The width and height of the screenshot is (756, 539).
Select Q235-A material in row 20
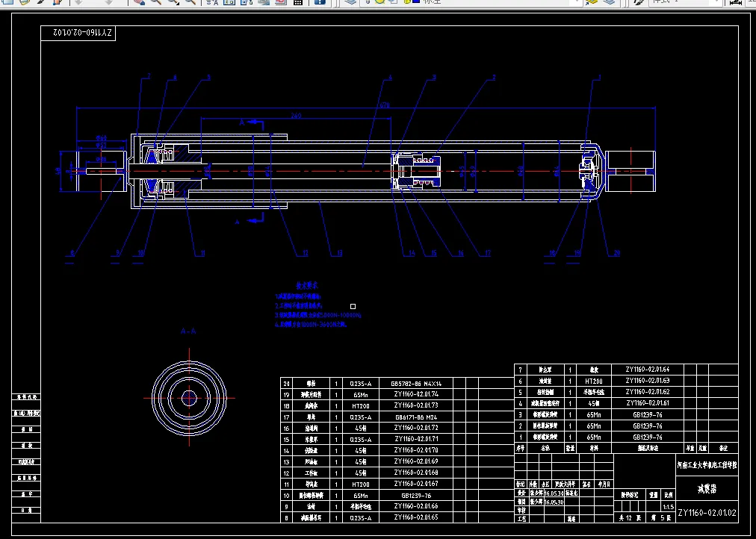361,384
